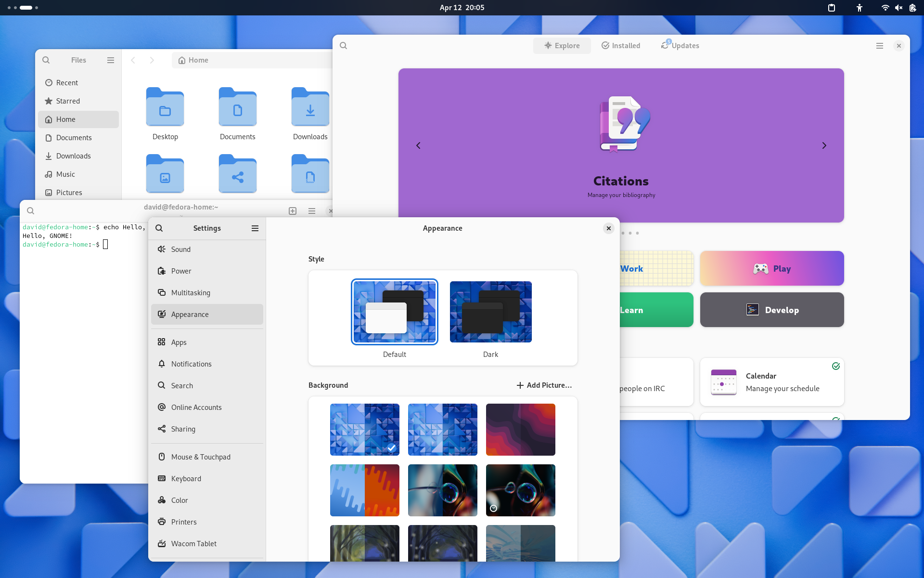This screenshot has height=578, width=924.
Task: Switch to the Updates tab
Action: click(680, 46)
